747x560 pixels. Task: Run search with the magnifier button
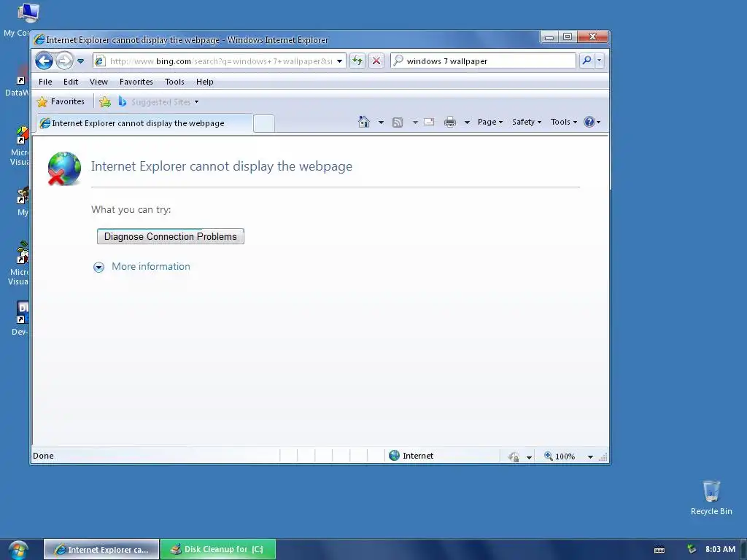(x=587, y=61)
